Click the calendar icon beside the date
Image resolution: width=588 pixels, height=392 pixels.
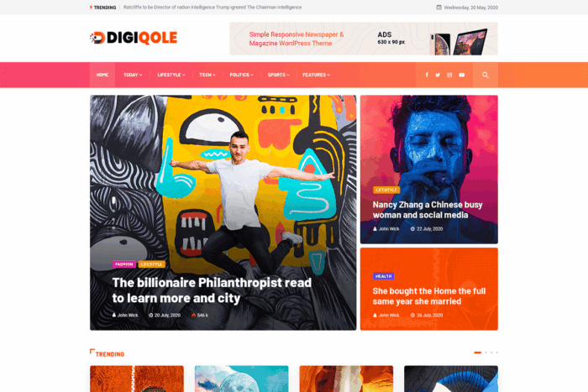click(x=438, y=7)
